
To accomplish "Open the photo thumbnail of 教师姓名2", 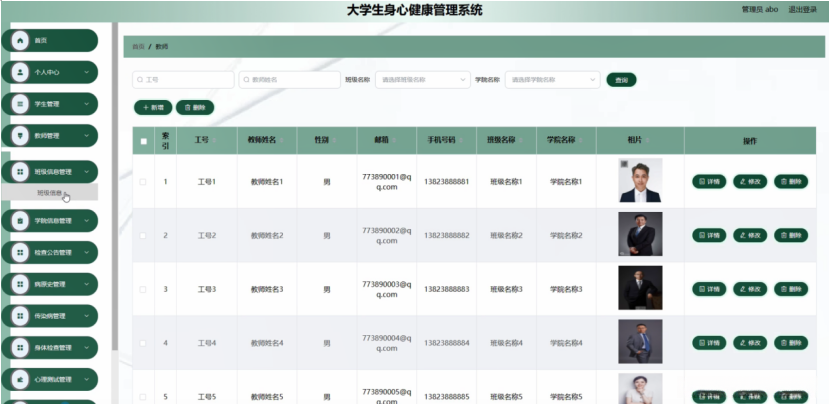I will [640, 234].
